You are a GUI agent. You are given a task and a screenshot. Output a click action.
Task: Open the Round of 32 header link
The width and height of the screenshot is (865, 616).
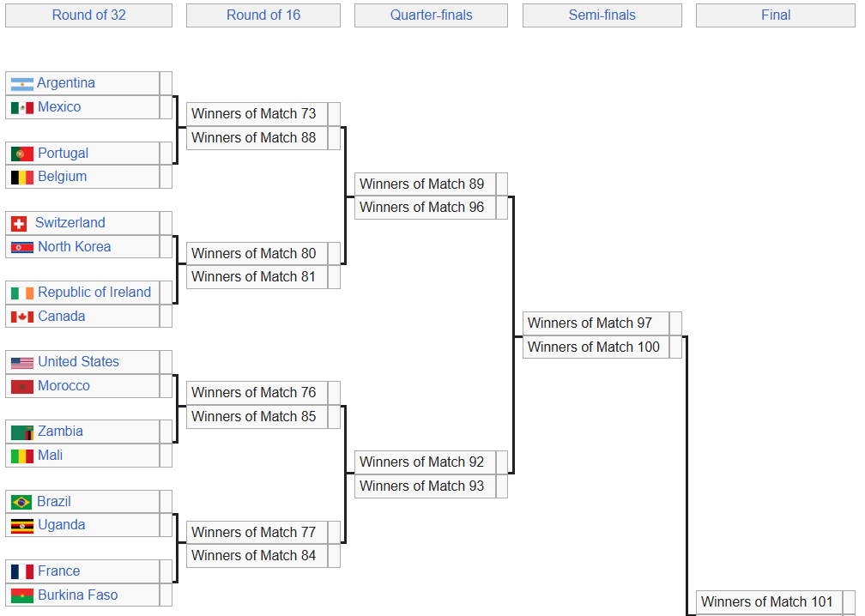click(89, 15)
